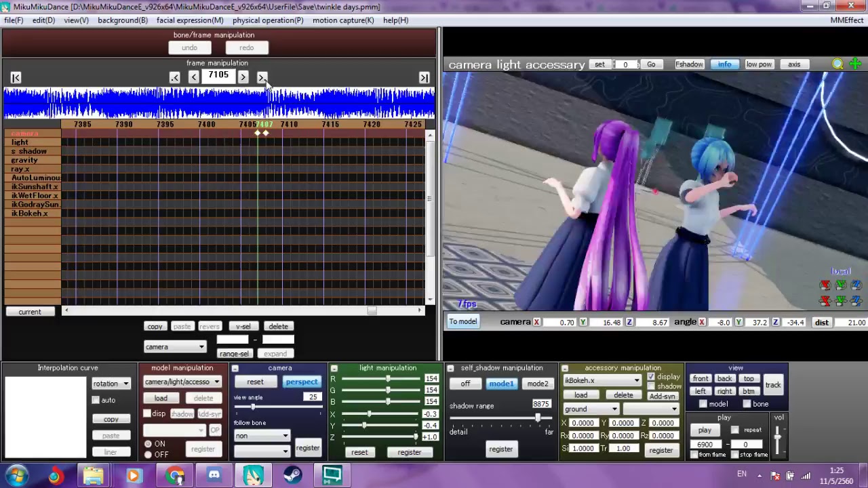Open the network signal tray icon

[806, 476]
